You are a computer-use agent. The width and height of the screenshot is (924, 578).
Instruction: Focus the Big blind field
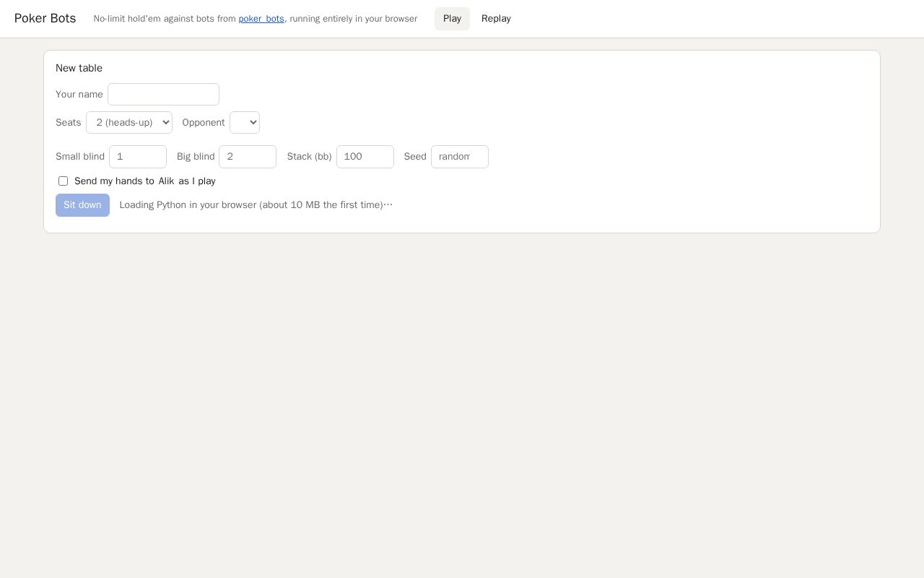pos(248,157)
